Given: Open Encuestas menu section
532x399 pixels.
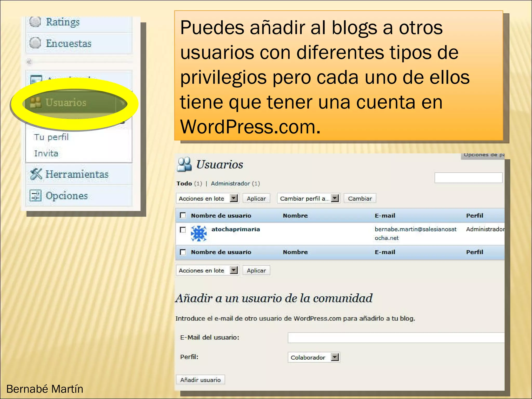Looking at the screenshot, I should [79, 43].
